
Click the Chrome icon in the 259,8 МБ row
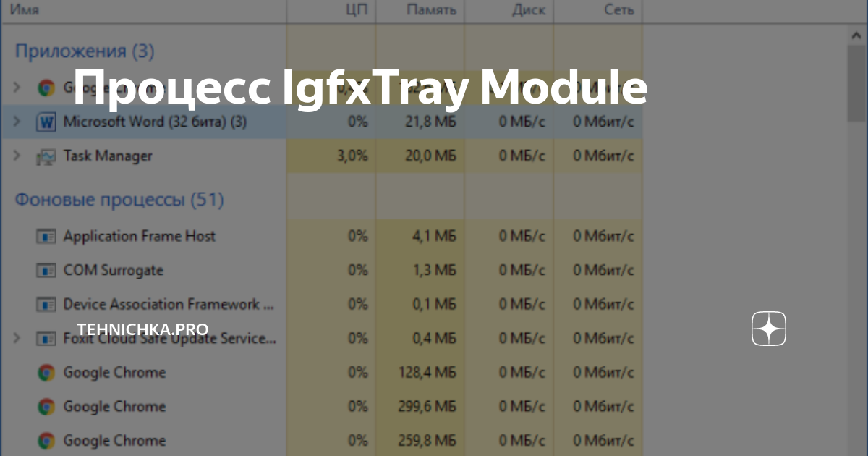[46, 441]
